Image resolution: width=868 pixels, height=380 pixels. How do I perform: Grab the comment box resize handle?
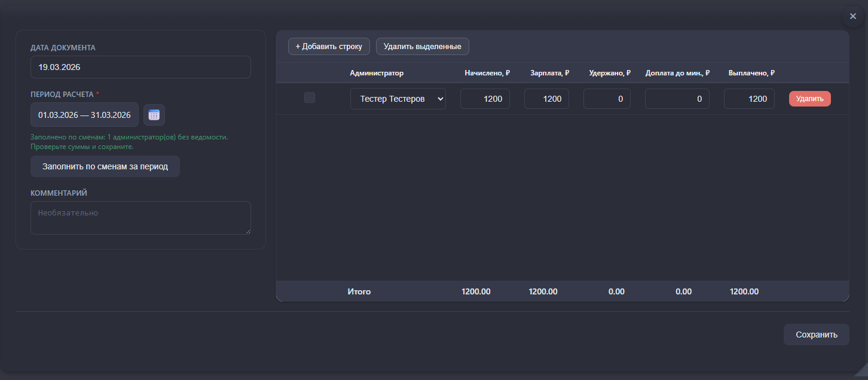[247, 231]
